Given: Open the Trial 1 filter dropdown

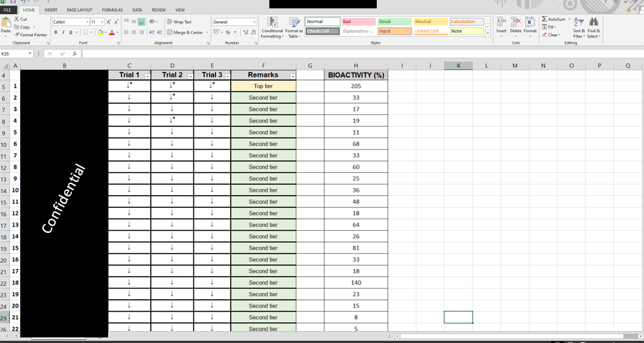Looking at the screenshot, I should 147,77.
